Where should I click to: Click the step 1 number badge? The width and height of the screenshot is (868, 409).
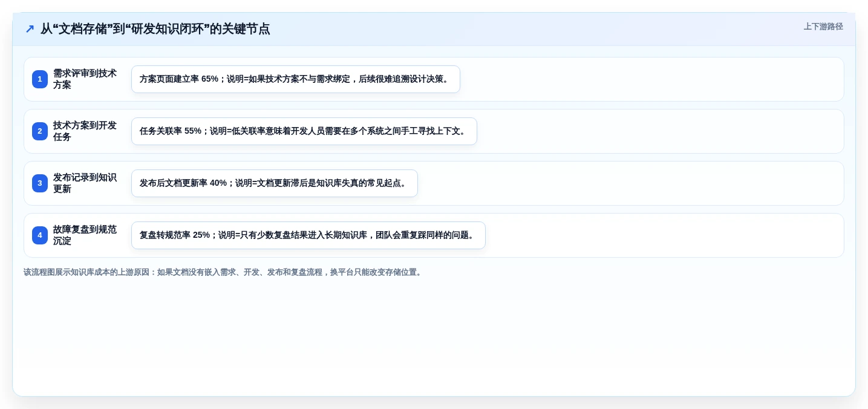(x=40, y=79)
